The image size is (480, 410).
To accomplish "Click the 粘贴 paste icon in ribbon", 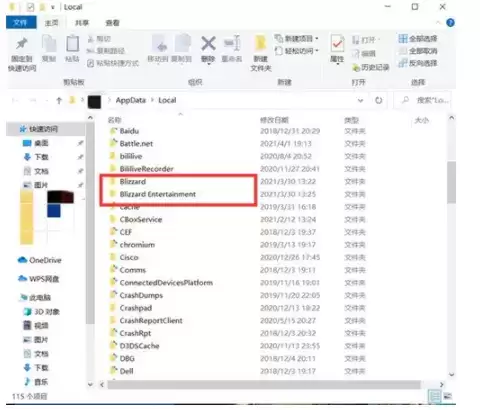I will pos(72,44).
